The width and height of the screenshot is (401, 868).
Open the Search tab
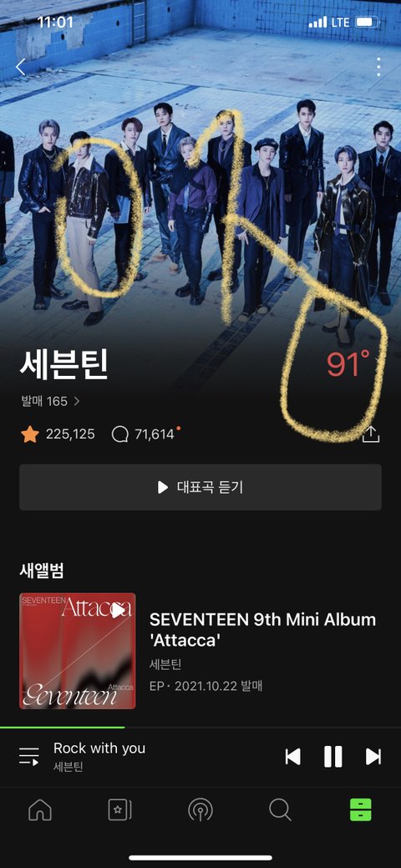click(280, 810)
